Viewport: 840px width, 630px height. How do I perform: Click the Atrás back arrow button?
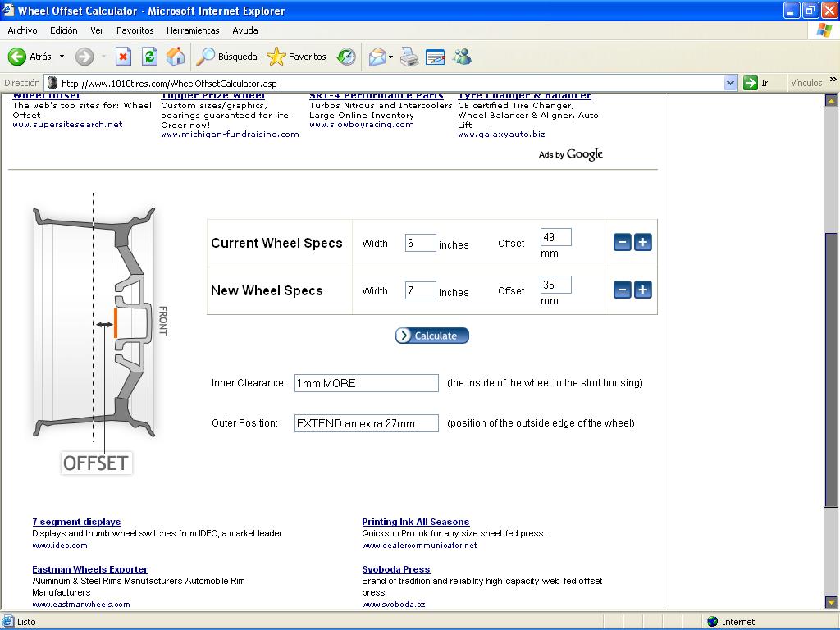click(30, 57)
